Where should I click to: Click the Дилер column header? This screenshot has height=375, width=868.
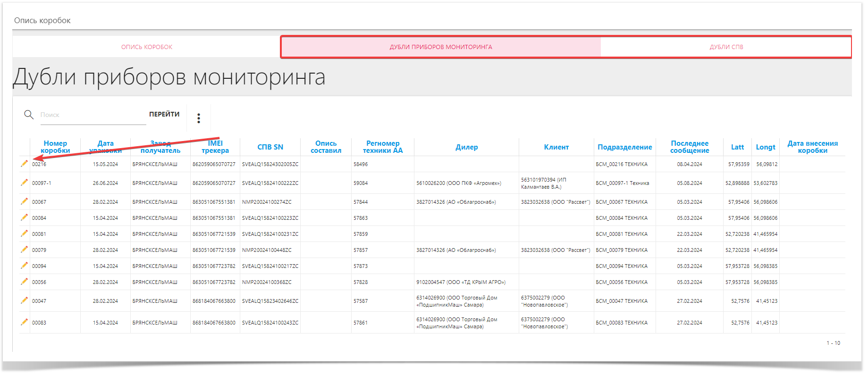click(466, 147)
